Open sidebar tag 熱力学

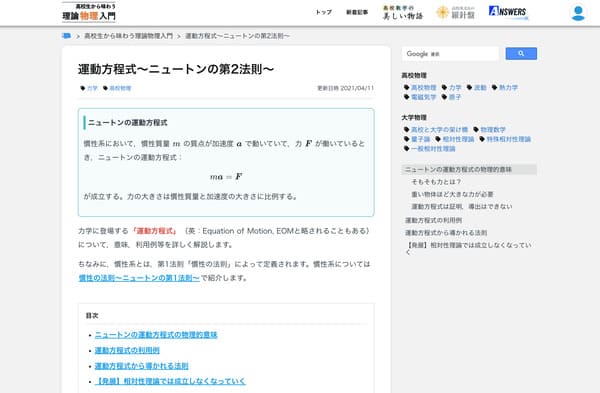[508, 88]
